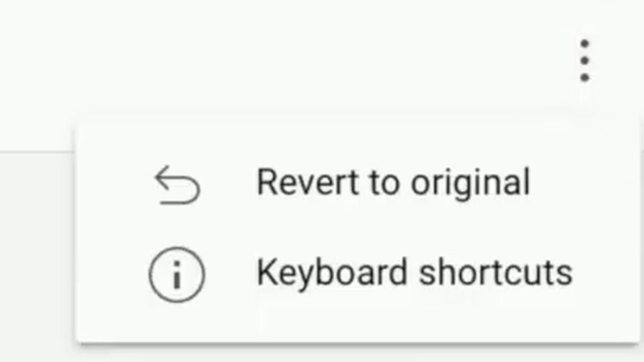Screen dimensions: 644x362
Task: Show shortcut list via Keyboard shortcuts item
Action: tap(357, 273)
